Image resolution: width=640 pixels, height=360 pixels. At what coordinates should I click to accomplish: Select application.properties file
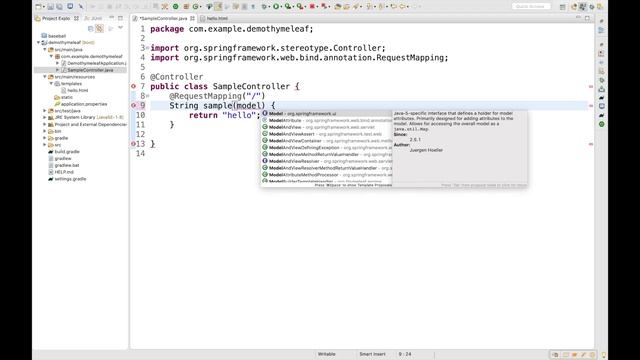tap(81, 104)
